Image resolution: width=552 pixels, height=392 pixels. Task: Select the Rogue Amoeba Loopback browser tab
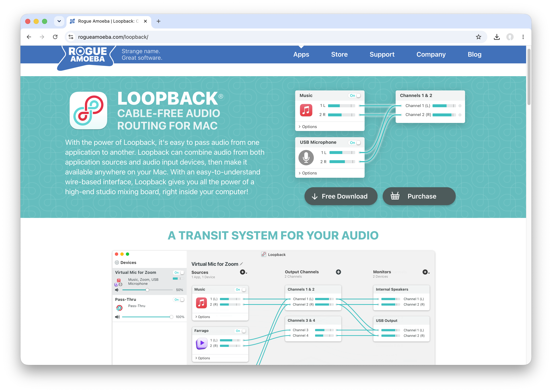(109, 21)
